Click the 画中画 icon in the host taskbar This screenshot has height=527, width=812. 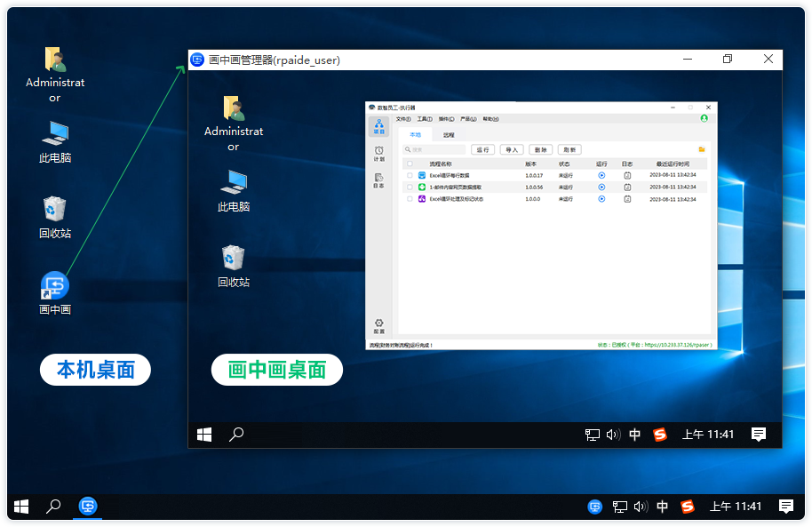[x=88, y=507]
